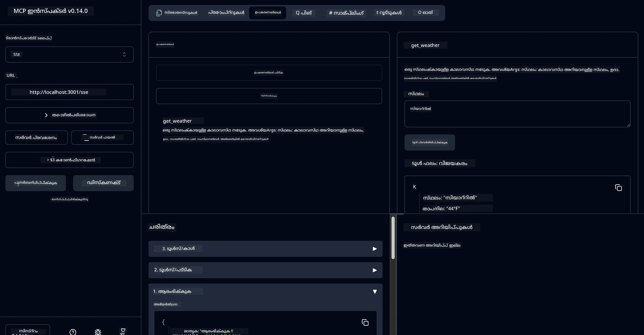
Task: Click the ബന്ധിപ്പിച്ചിരിക്കുന്നു connected status text
Action: point(69,199)
